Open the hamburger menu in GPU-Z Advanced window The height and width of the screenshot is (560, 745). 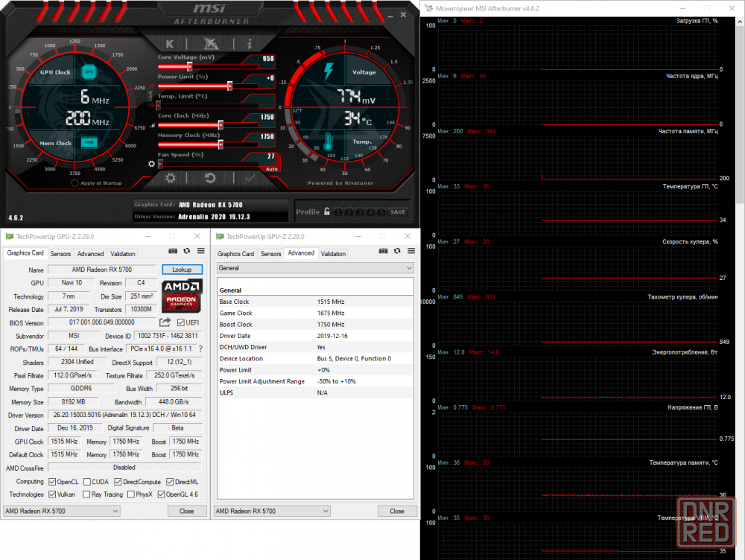click(x=411, y=251)
